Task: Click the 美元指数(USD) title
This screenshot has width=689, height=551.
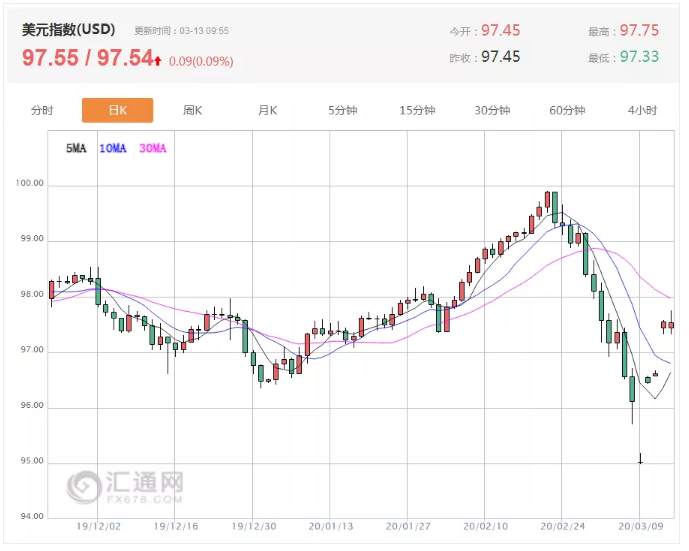Action: [69, 29]
